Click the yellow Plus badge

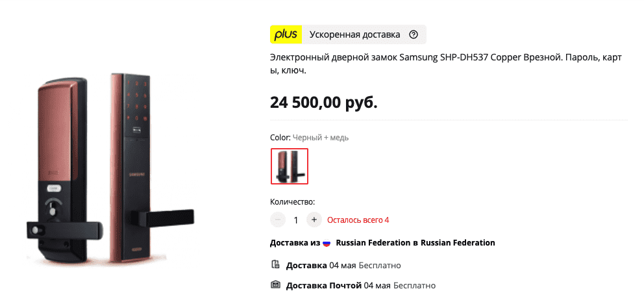(x=286, y=34)
